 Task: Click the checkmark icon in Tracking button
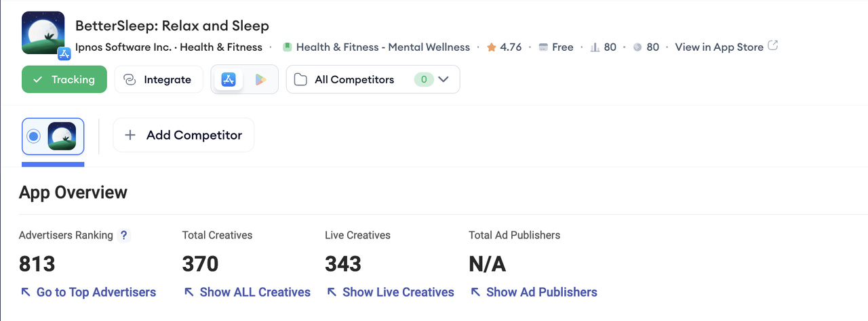click(38, 79)
